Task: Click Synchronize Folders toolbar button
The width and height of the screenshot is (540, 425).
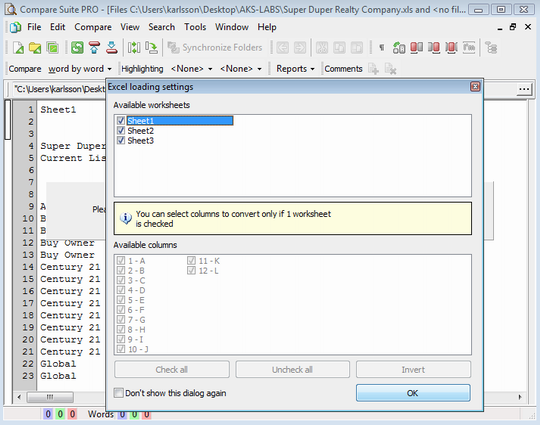Action: tap(215, 48)
